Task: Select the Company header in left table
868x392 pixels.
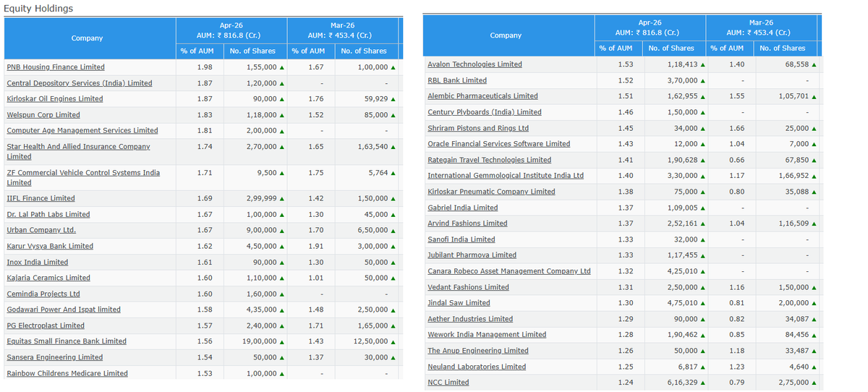Action: click(88, 38)
